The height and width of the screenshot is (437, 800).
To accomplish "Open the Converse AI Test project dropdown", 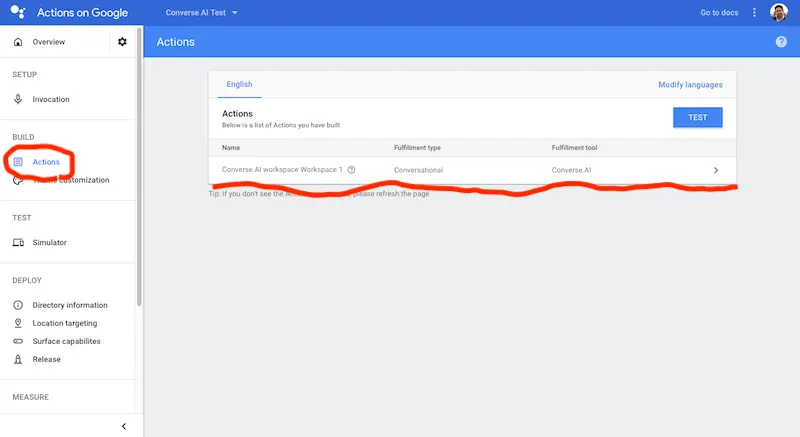I will [x=202, y=13].
